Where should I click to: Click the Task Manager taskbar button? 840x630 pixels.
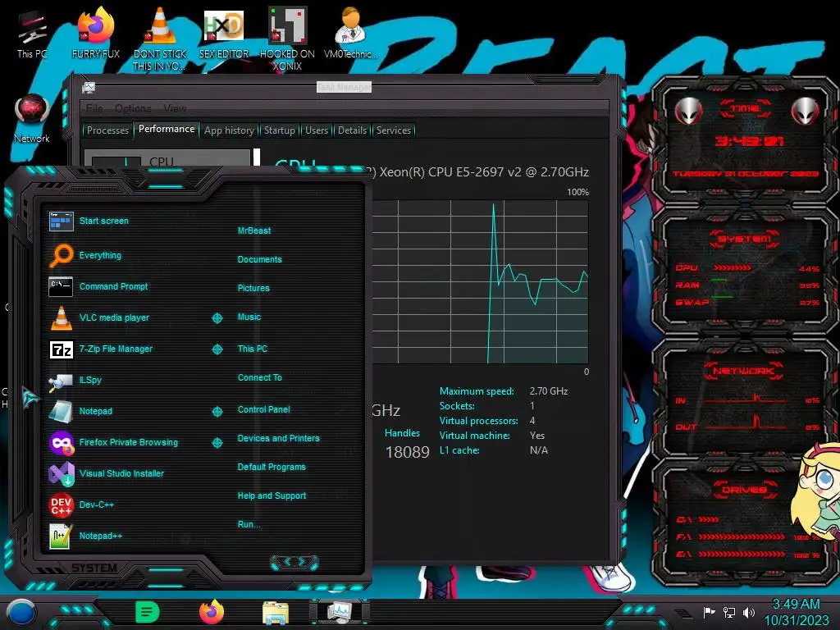click(x=340, y=612)
